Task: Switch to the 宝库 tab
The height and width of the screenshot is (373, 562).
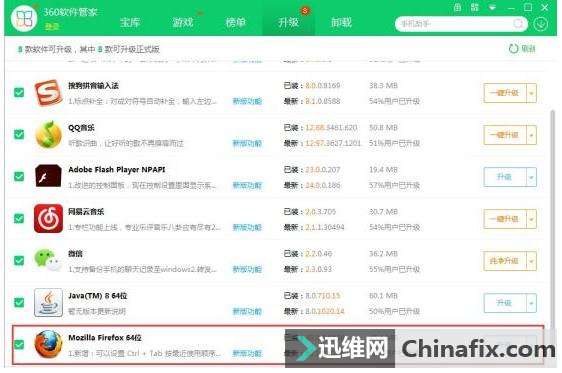Action: (130, 23)
